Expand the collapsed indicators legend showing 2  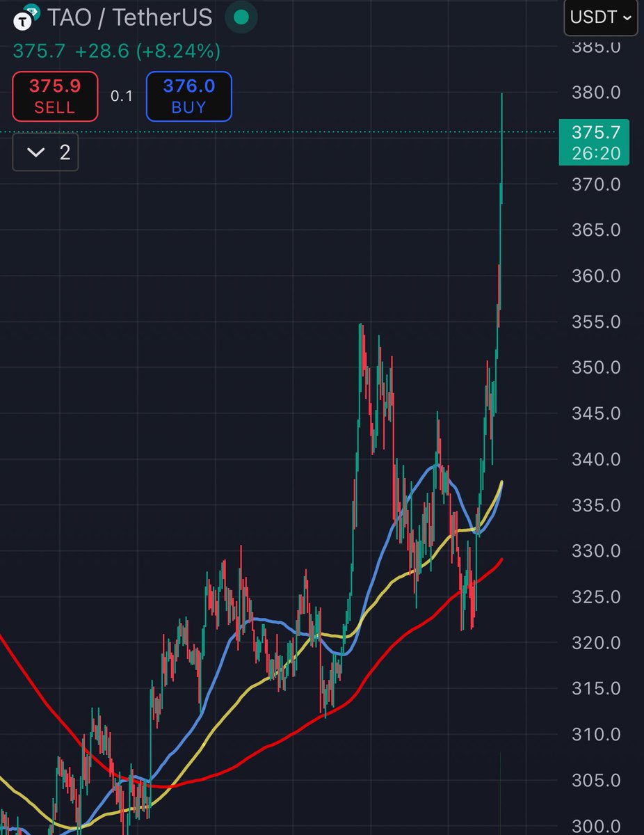click(46, 152)
